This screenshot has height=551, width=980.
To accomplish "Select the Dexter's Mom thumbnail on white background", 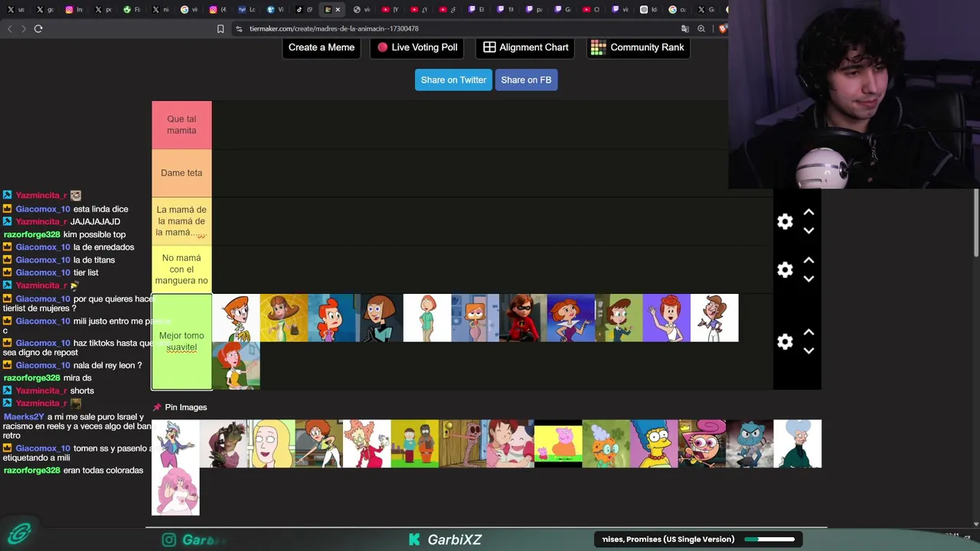I will click(x=236, y=318).
